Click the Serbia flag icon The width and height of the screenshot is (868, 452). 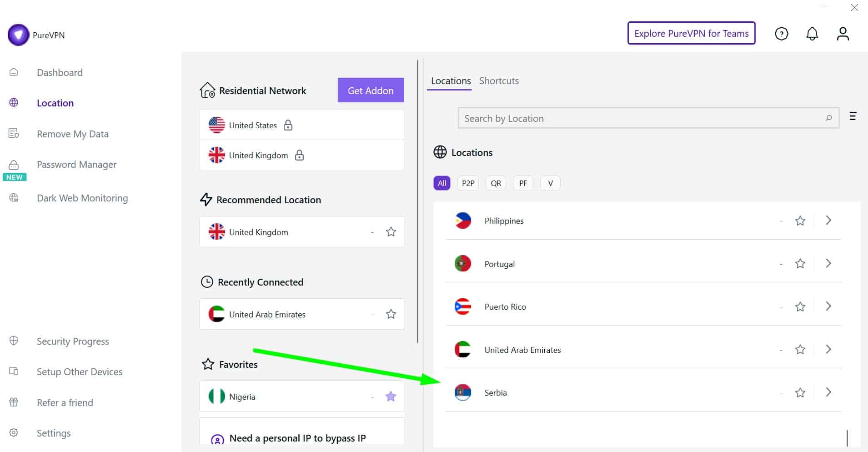[463, 392]
